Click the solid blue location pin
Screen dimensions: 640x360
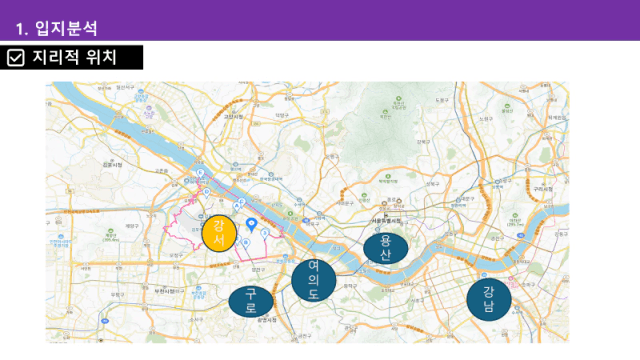251,224
